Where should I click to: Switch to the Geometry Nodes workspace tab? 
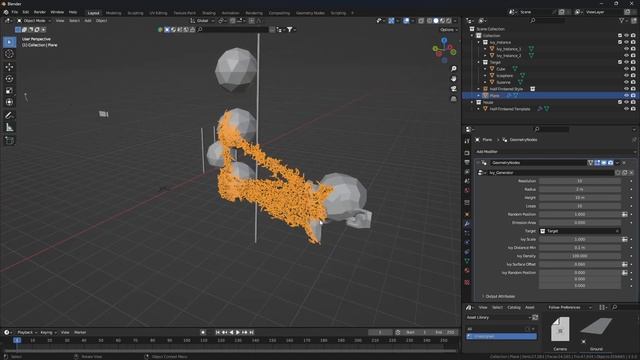click(x=310, y=13)
